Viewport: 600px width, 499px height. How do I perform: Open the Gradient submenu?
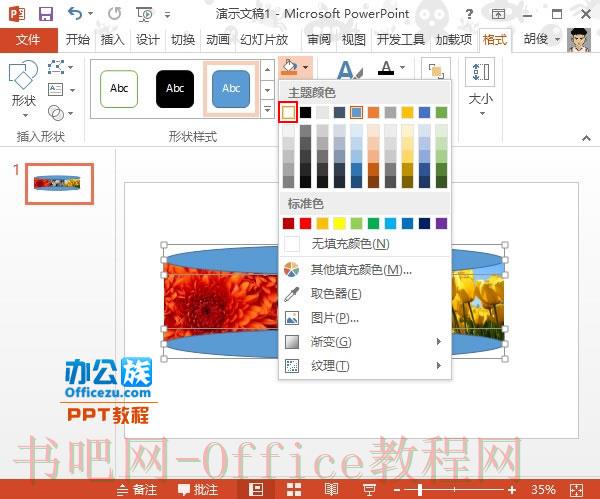pyautogui.click(x=365, y=342)
